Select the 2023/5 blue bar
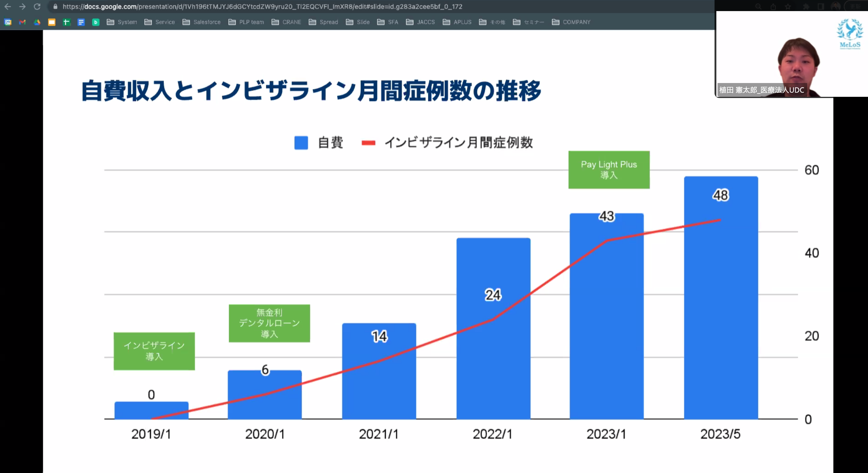Image resolution: width=868 pixels, height=473 pixels. click(x=721, y=303)
